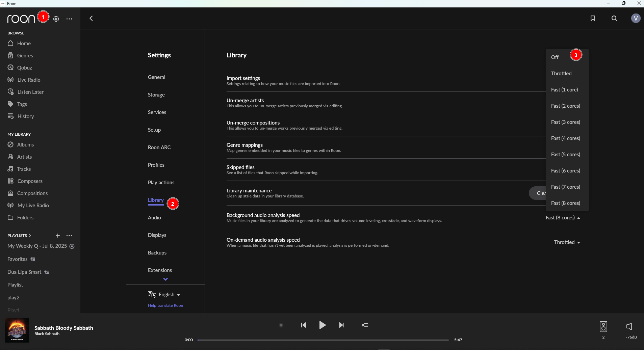644x350 pixels.
Task: Click the speaker volume icon
Action: (x=629, y=326)
